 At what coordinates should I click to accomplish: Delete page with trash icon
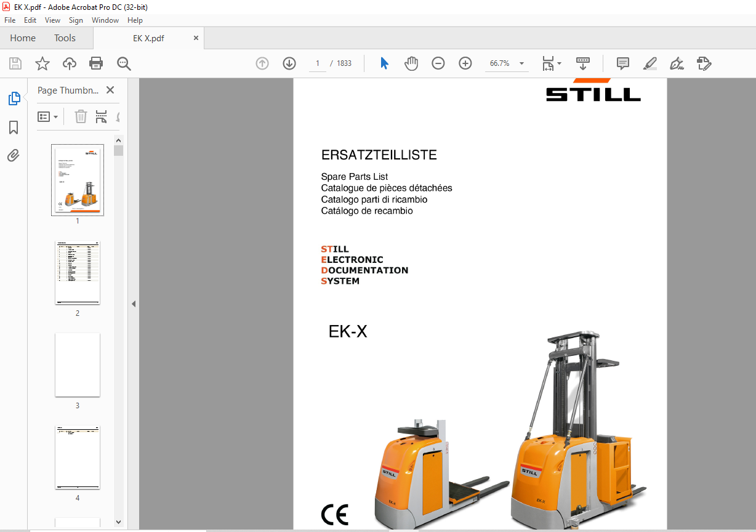pos(81,116)
